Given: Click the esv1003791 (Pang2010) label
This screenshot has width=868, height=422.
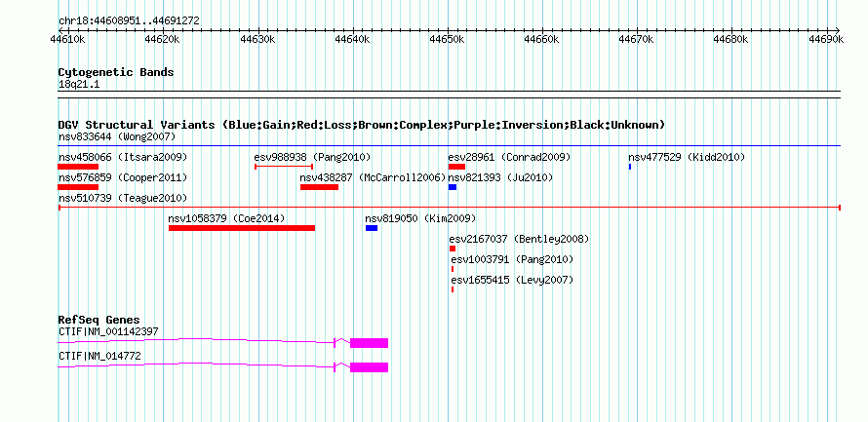Looking at the screenshot, I should tap(513, 259).
